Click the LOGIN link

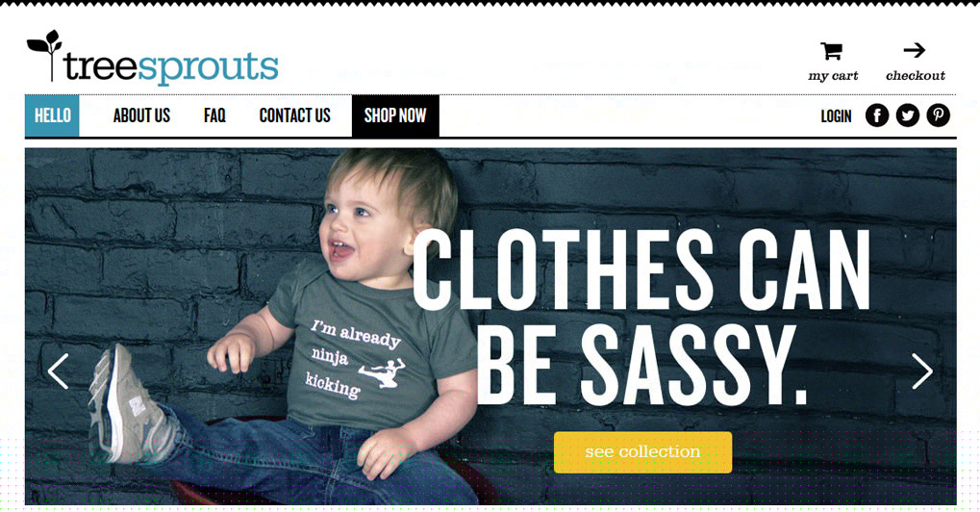point(837,116)
